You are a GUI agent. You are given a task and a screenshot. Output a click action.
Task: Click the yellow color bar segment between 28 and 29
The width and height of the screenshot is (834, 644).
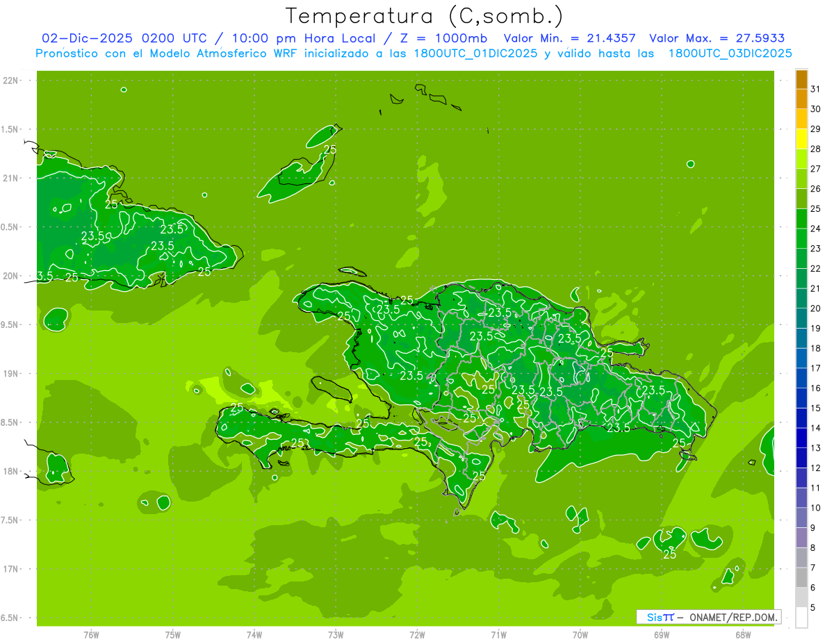(801, 139)
